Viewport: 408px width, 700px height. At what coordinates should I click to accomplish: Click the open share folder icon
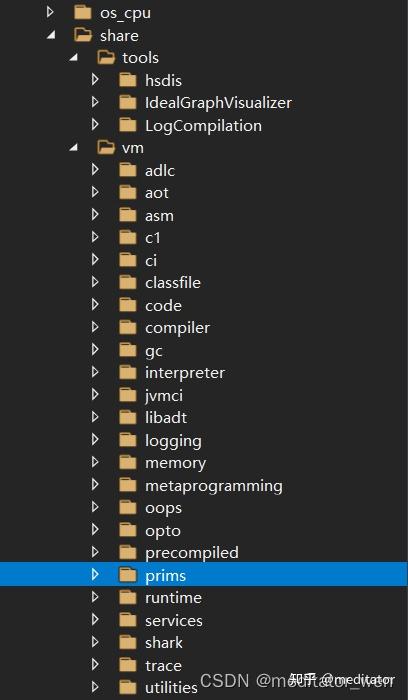tap(83, 35)
